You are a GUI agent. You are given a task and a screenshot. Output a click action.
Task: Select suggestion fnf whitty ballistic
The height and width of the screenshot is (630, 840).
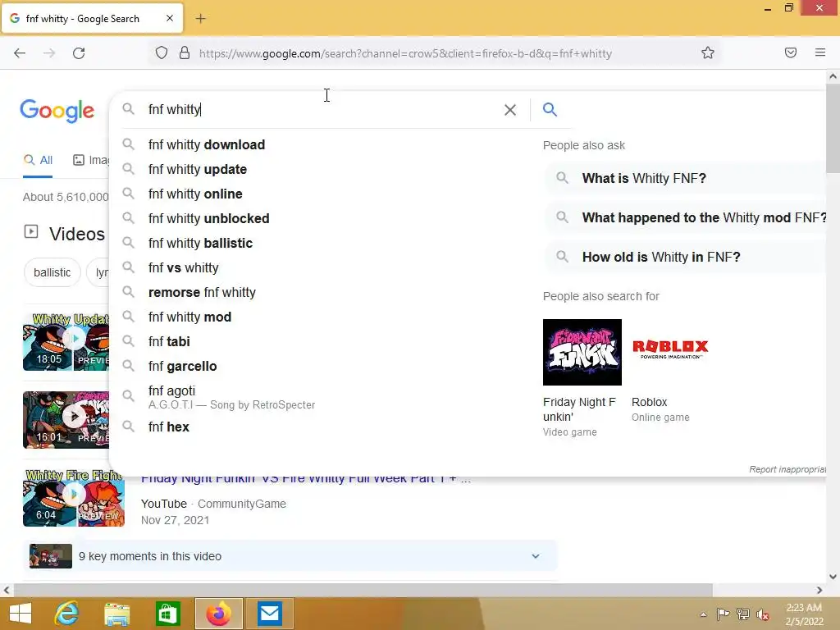200,243
